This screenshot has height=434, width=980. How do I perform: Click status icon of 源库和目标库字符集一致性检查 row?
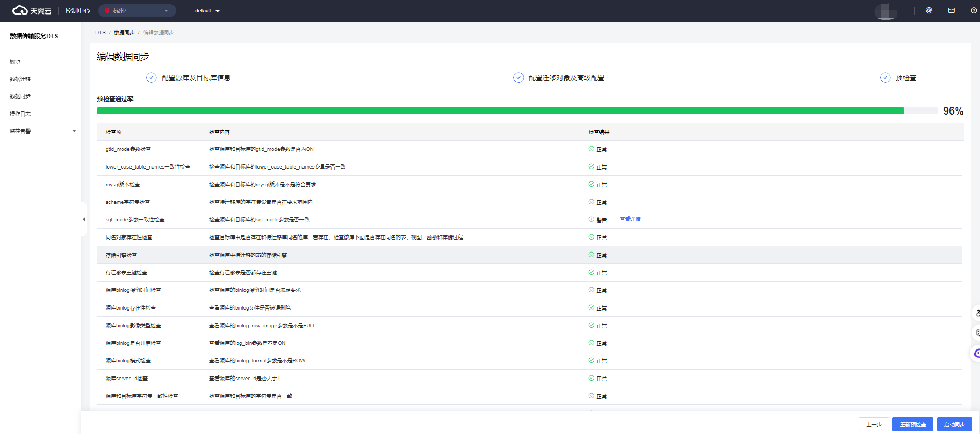point(592,396)
